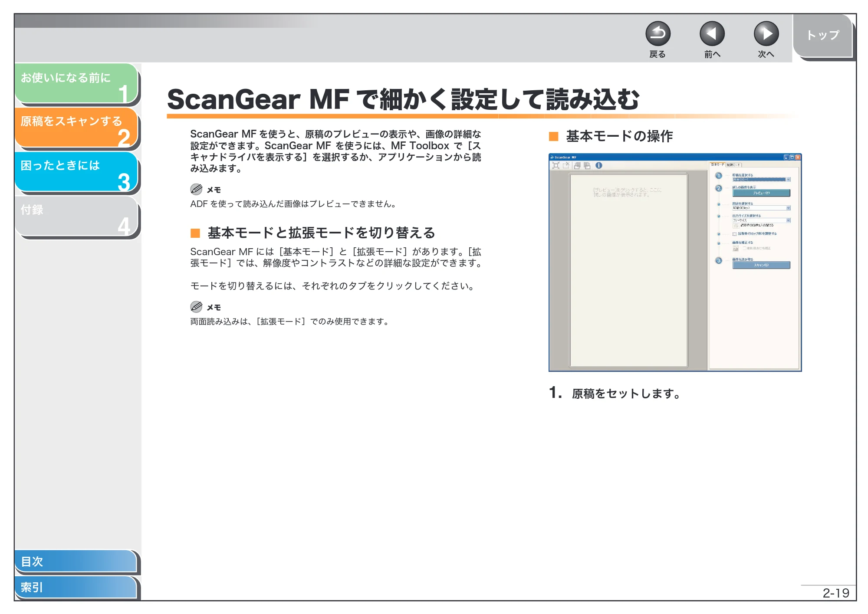This screenshot has width=868, height=614.
Task: Click the image correction thumbnail icon in ScanGear
Action: (736, 248)
